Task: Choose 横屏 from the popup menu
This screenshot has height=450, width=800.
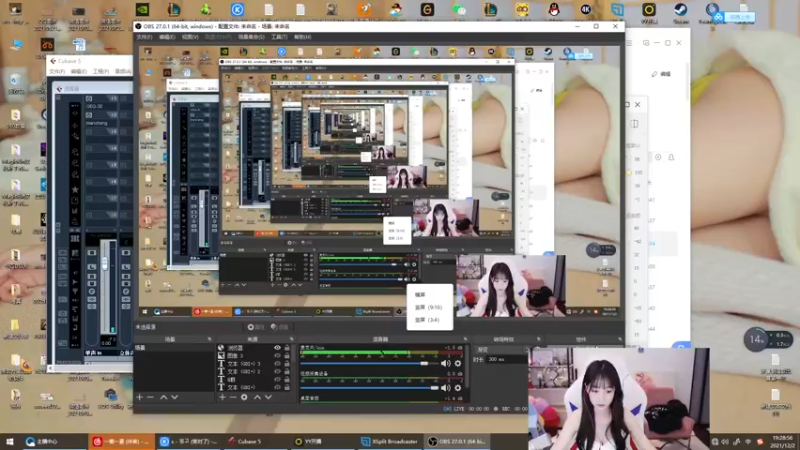Action: click(x=420, y=294)
